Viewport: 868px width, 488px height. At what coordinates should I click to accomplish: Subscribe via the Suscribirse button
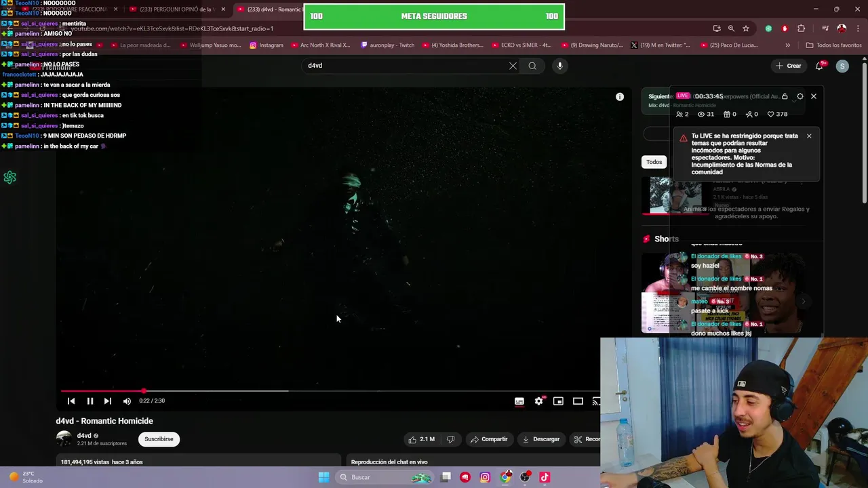(x=159, y=439)
